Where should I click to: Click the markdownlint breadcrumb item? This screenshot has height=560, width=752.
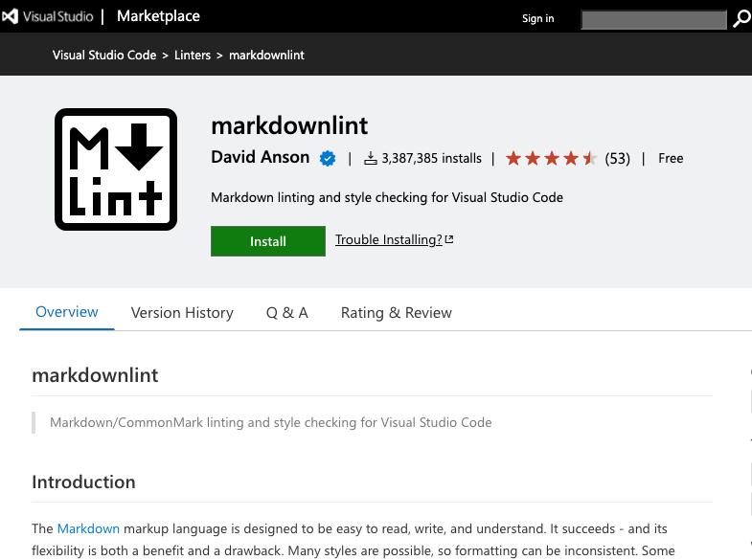(x=266, y=56)
